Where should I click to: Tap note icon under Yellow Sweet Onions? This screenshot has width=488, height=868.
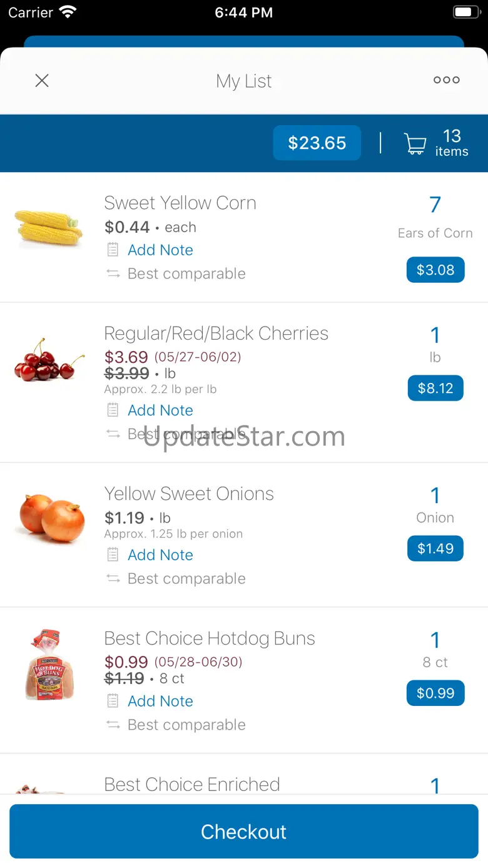(x=113, y=554)
